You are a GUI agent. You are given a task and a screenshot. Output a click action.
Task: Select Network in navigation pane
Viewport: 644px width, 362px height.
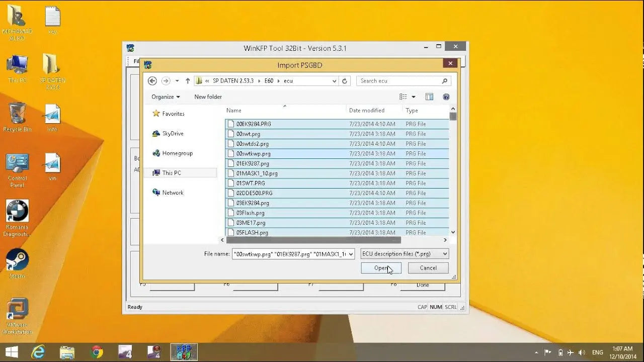point(168,192)
